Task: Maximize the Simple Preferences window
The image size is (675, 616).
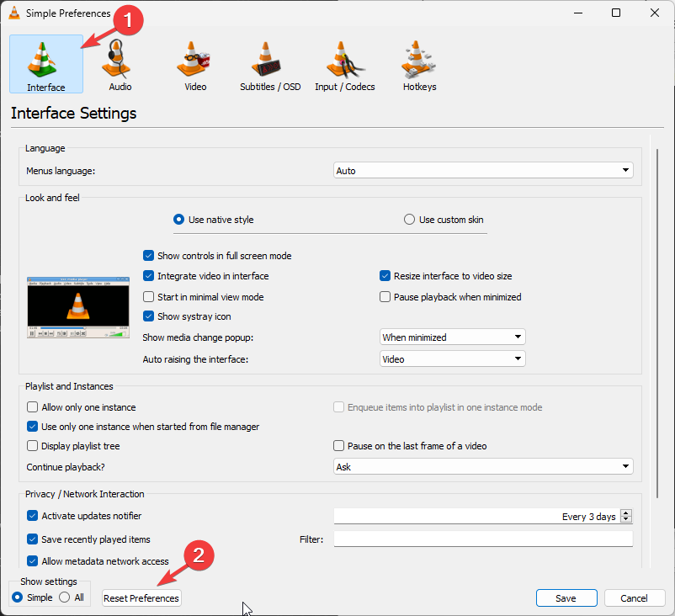Action: click(x=616, y=13)
